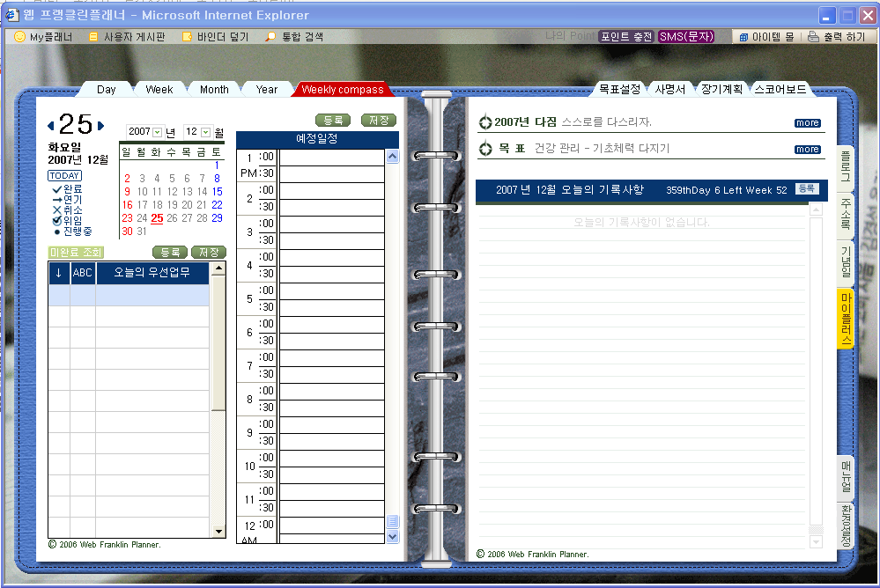Click the ABC column header
This screenshot has height=588, width=880.
click(83, 273)
